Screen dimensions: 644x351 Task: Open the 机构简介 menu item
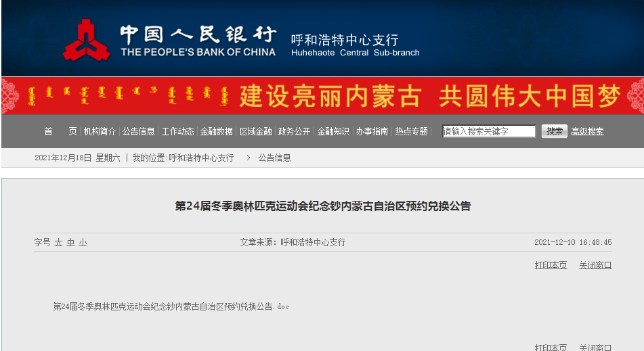coord(100,131)
